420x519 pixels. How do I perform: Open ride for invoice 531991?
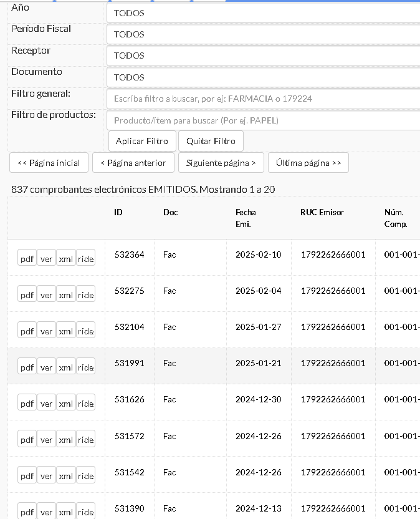click(x=86, y=367)
